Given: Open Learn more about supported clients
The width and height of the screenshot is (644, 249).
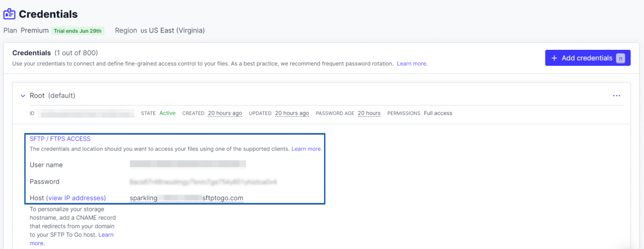Looking at the screenshot, I should click(306, 149).
